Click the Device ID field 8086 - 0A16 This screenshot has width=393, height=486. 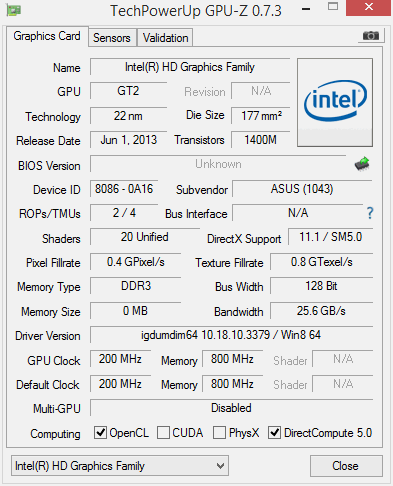pyautogui.click(x=124, y=189)
